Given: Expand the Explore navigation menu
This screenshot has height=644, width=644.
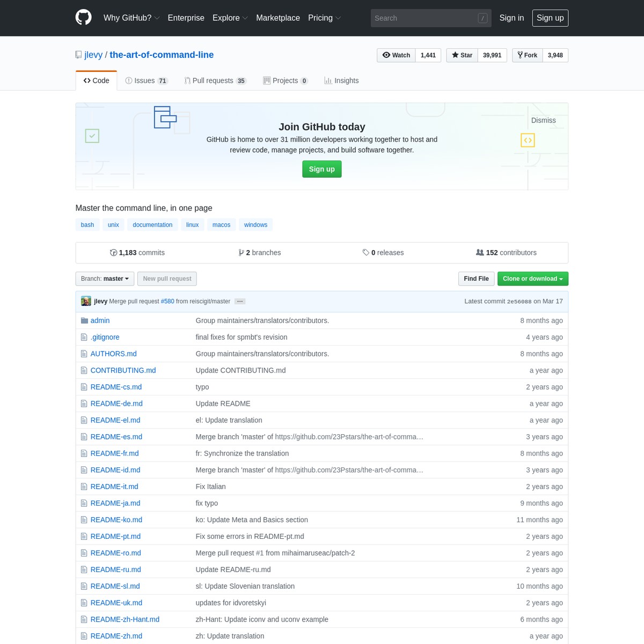Looking at the screenshot, I should [230, 18].
